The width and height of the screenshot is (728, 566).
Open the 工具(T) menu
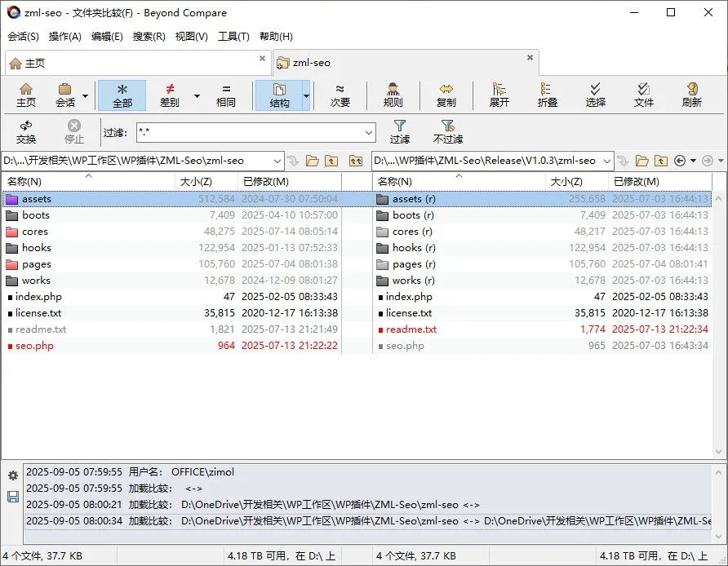click(x=233, y=36)
